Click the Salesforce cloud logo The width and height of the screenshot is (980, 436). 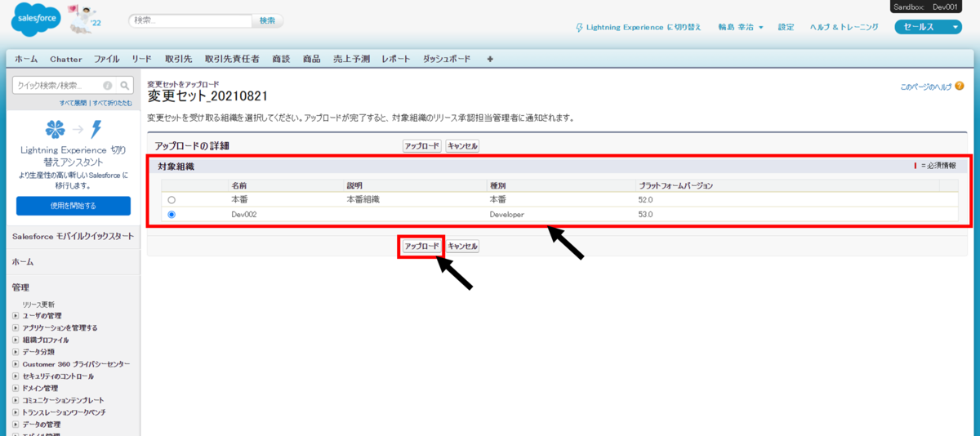35,19
